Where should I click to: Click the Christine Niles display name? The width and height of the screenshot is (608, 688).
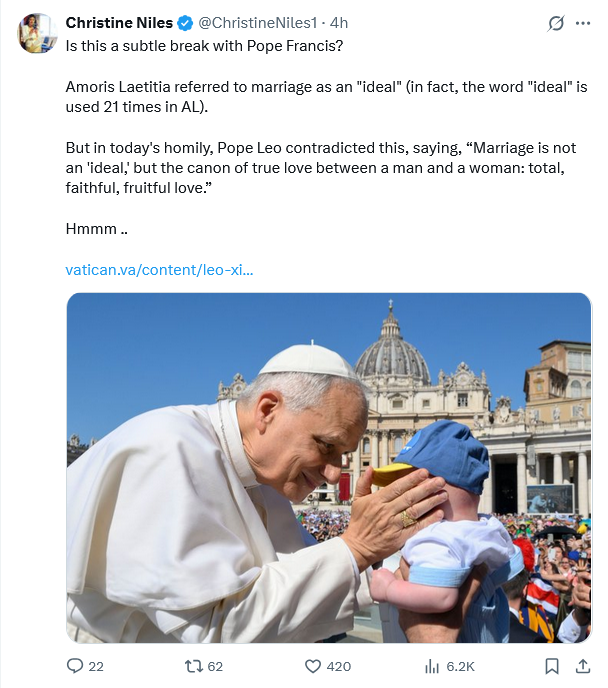119,23
